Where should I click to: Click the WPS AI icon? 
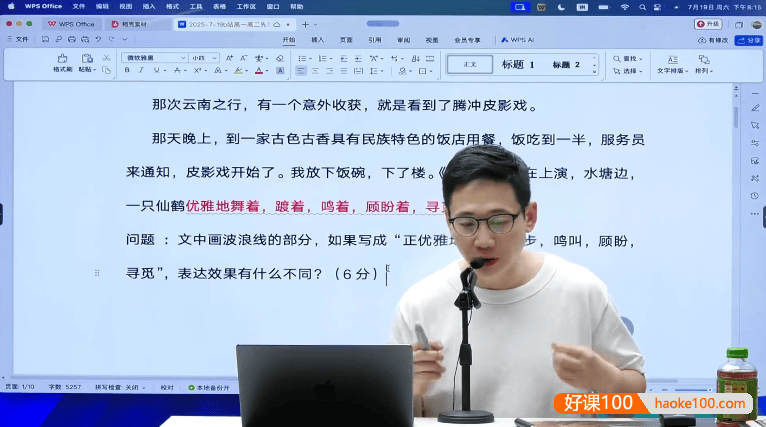(x=518, y=40)
